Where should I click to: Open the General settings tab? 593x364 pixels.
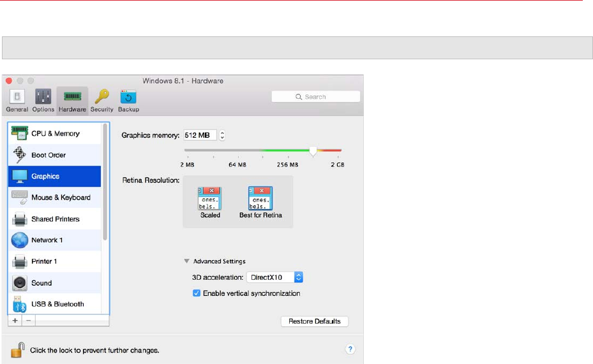tap(17, 101)
